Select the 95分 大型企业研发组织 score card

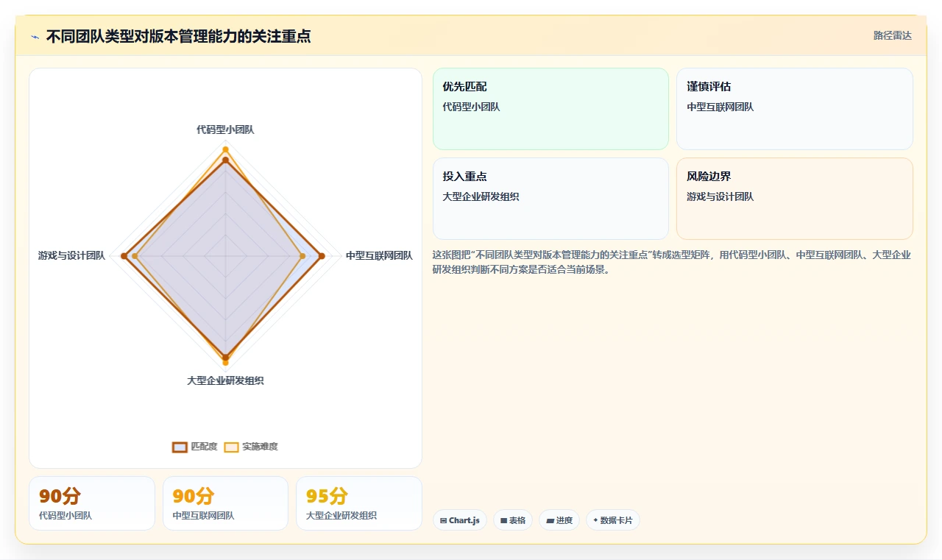(x=359, y=503)
